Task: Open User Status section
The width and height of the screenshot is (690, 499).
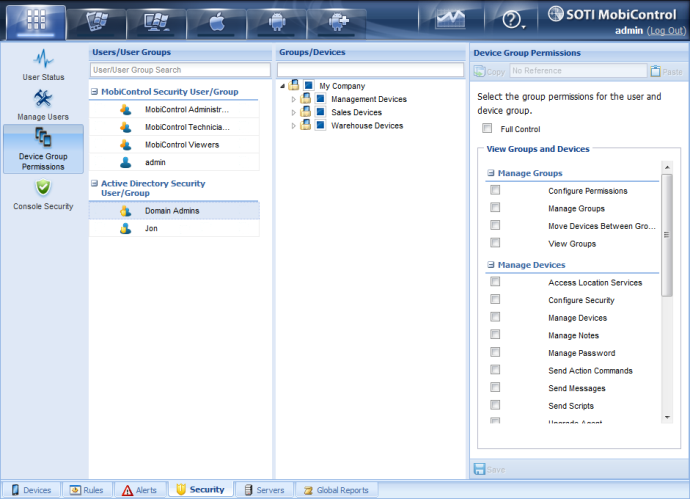Action: click(x=43, y=65)
